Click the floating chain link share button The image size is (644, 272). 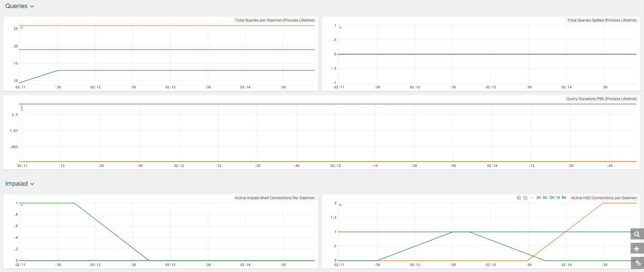coord(638,263)
